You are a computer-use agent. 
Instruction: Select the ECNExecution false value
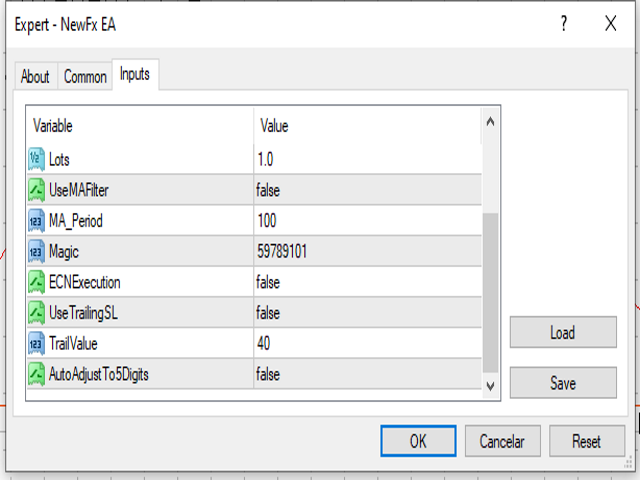click(x=368, y=282)
